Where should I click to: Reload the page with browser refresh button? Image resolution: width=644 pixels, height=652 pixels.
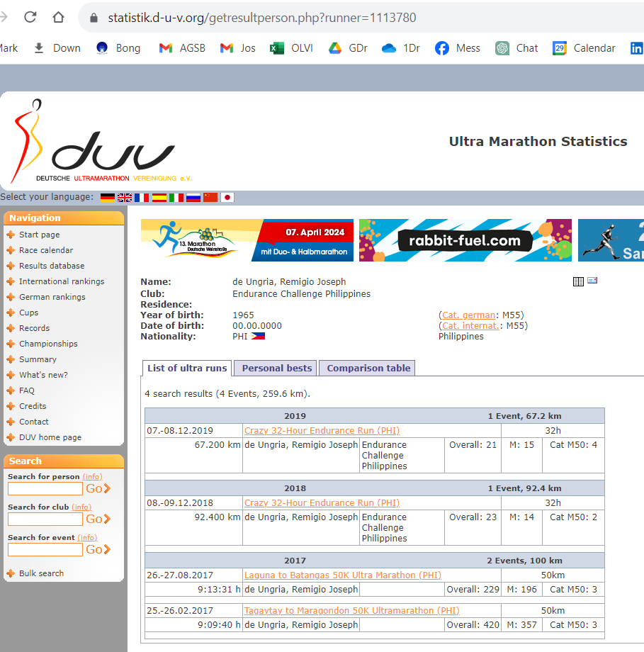30,18
